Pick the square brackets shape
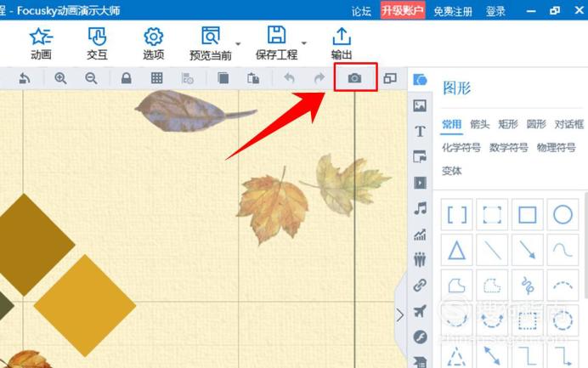Image resolution: width=588 pixels, height=368 pixels. [457, 215]
